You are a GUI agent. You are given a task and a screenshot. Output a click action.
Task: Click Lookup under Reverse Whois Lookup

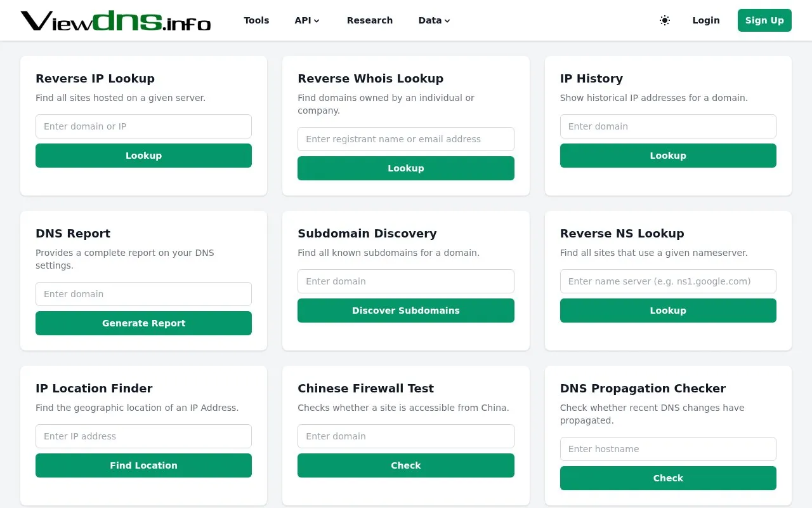406,168
